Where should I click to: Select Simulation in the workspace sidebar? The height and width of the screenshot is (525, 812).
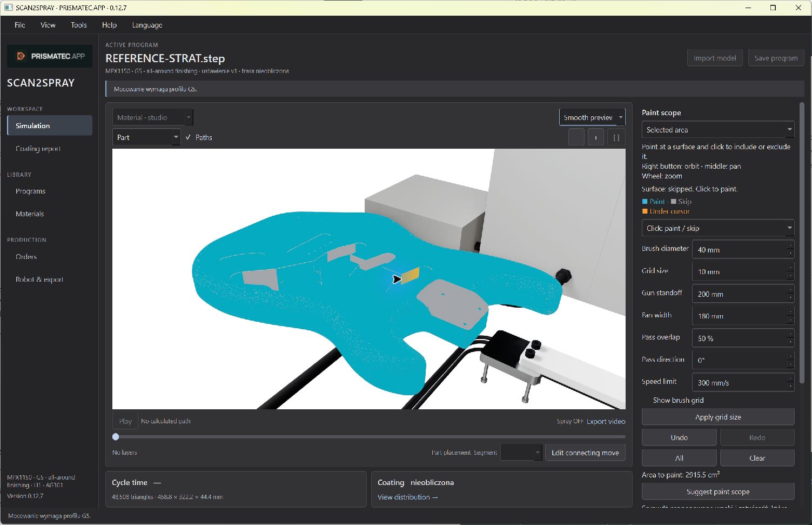[50, 125]
